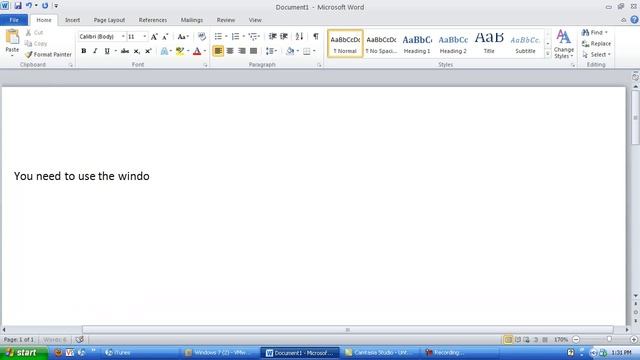
Task: Justify the text
Action: [253, 51]
